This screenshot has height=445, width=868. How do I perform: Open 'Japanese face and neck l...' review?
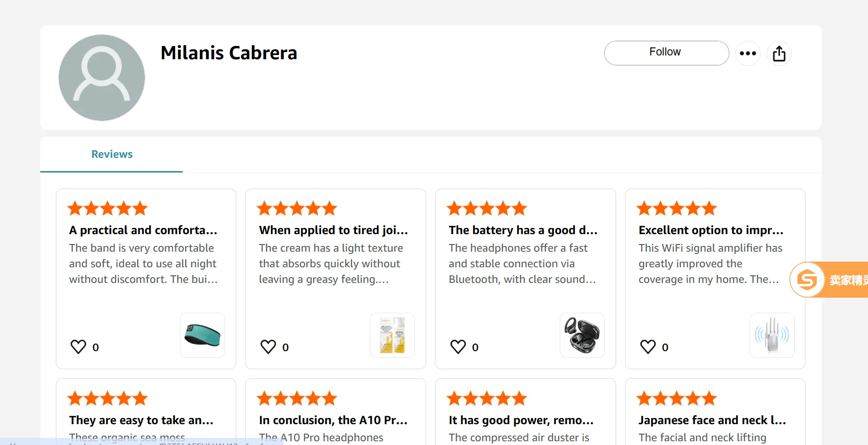click(x=712, y=420)
